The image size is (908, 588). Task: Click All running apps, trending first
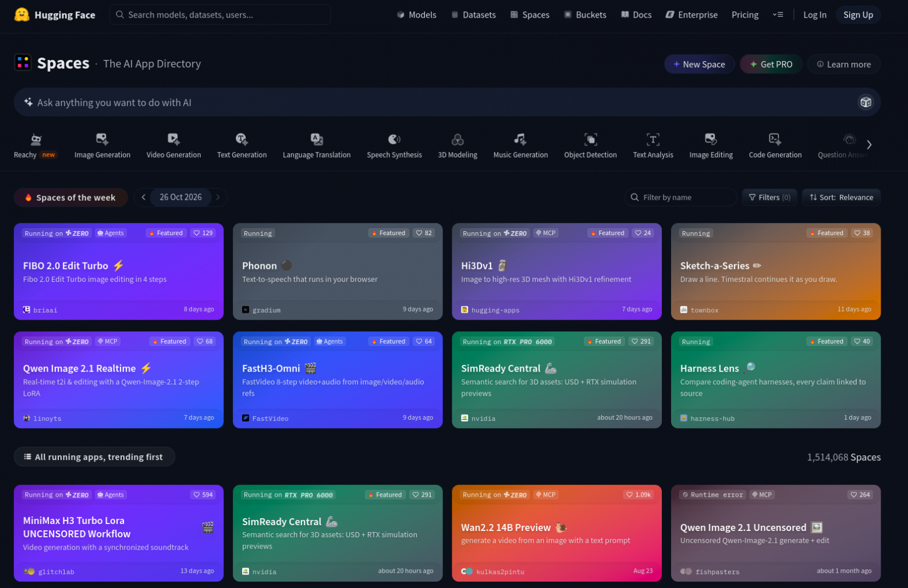(x=94, y=456)
